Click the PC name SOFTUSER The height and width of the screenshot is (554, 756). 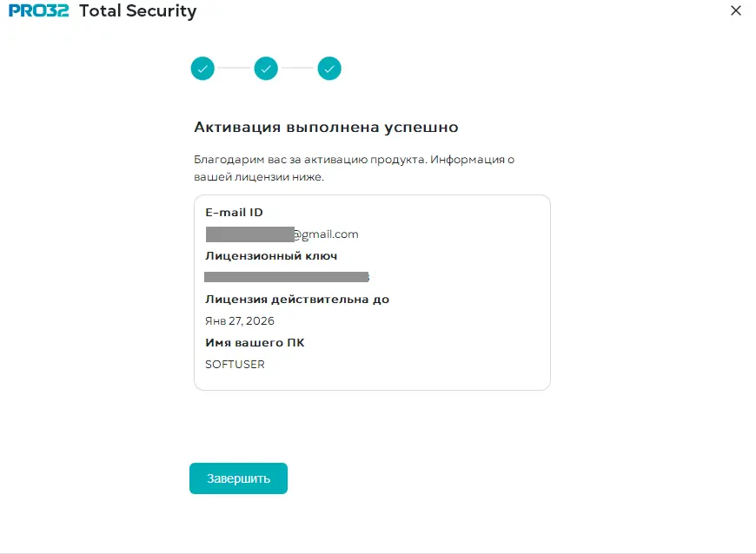(235, 364)
